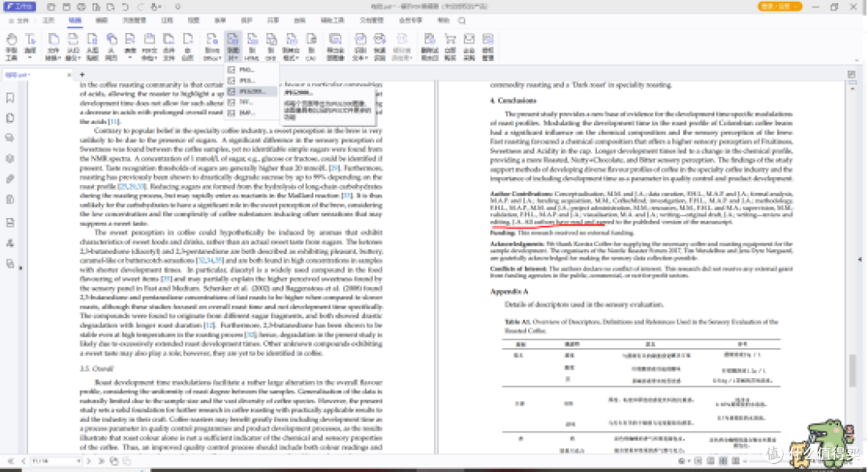
Task: Enable continuous facing view mode
Action: 735,461
